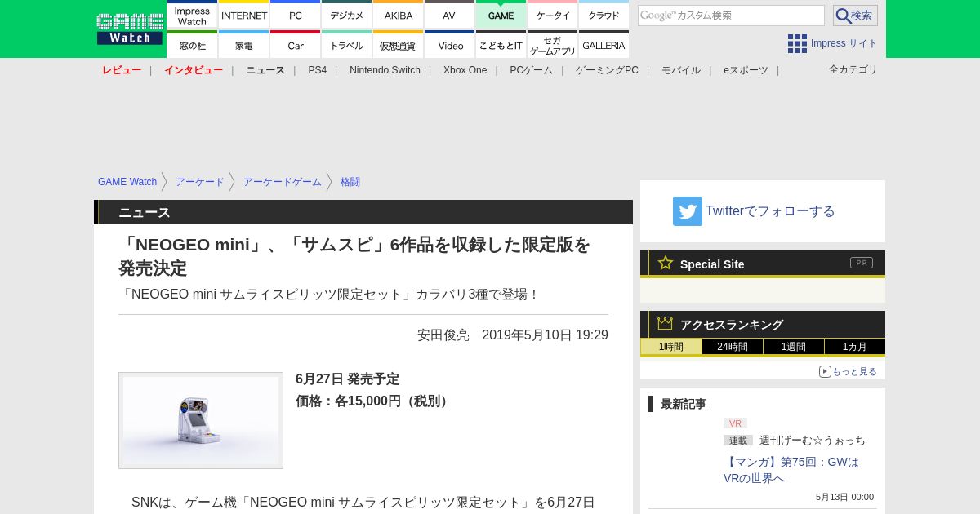Open the 家電 site tab
Screen dimensions: 980x514
[x=244, y=45]
